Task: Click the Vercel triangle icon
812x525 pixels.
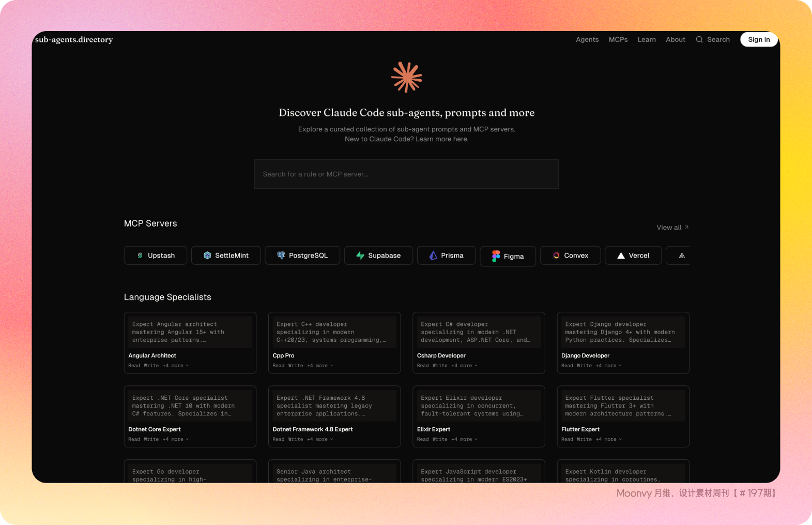Action: coord(621,256)
